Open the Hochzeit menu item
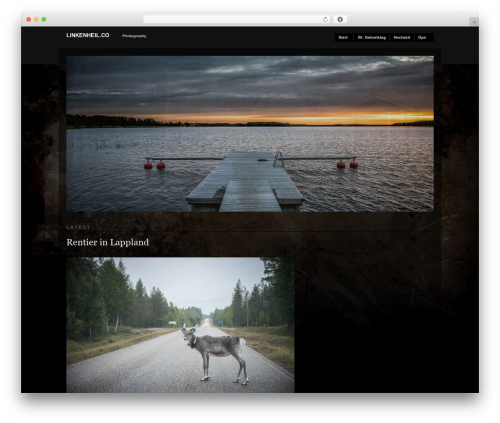 (402, 37)
